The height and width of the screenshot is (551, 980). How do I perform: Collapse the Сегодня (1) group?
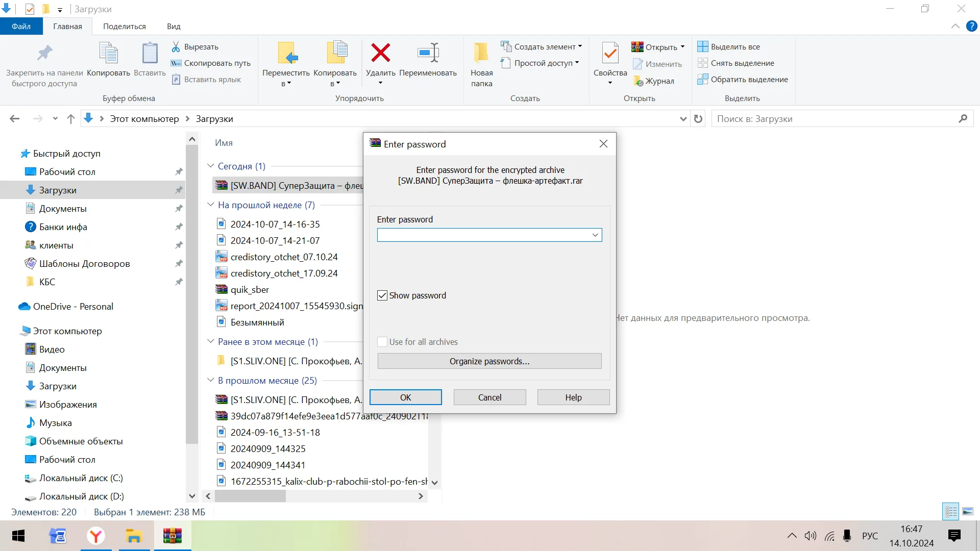click(211, 166)
